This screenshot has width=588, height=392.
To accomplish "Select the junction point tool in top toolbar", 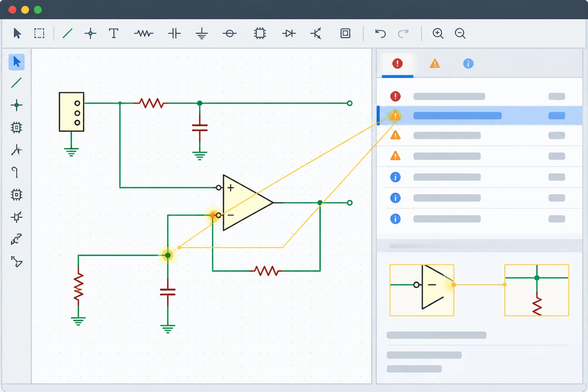I will click(90, 33).
